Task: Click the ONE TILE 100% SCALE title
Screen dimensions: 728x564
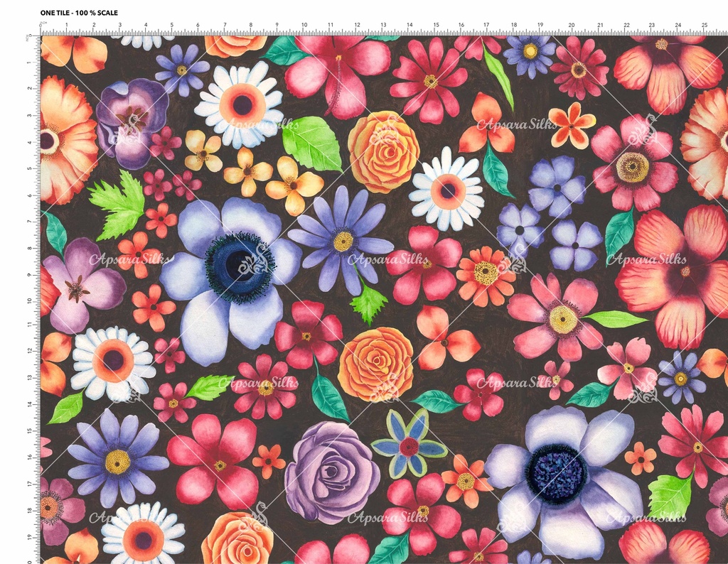Action: point(79,13)
